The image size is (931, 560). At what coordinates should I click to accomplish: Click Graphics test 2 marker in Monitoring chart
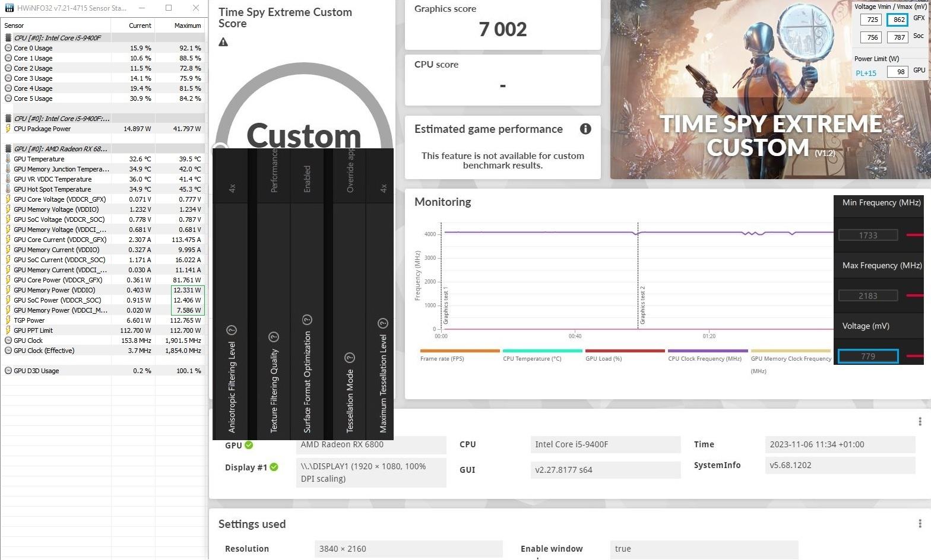pyautogui.click(x=642, y=305)
